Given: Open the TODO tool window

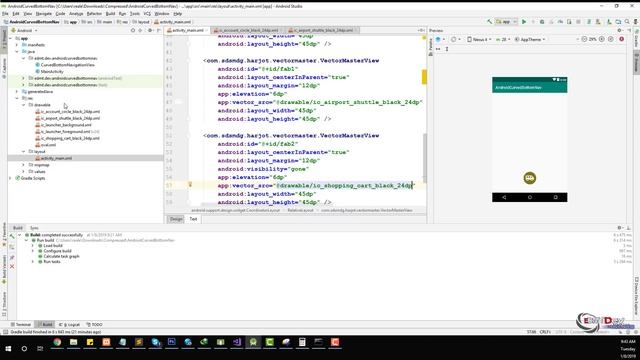Looking at the screenshot, I should click(94, 324).
